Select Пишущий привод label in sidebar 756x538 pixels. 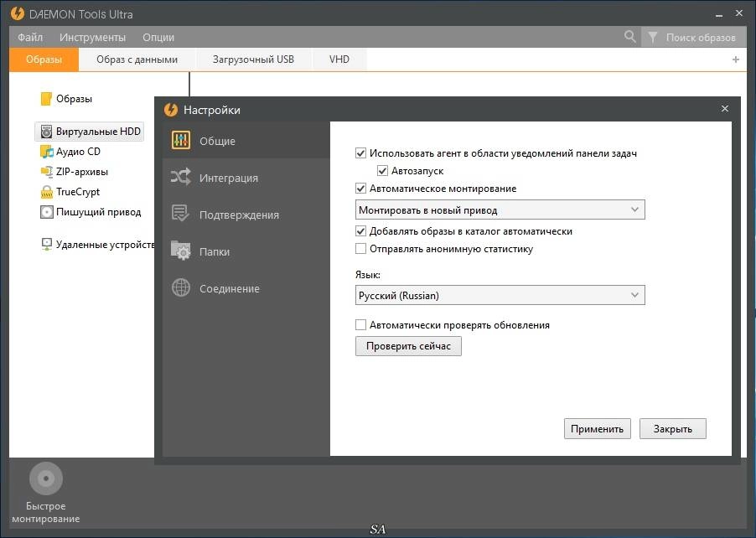pos(98,212)
